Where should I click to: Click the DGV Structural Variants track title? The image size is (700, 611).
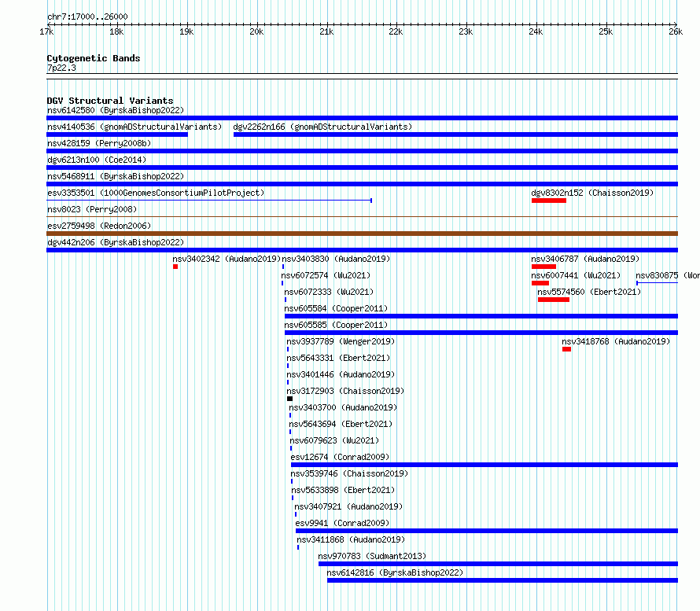pyautogui.click(x=110, y=101)
